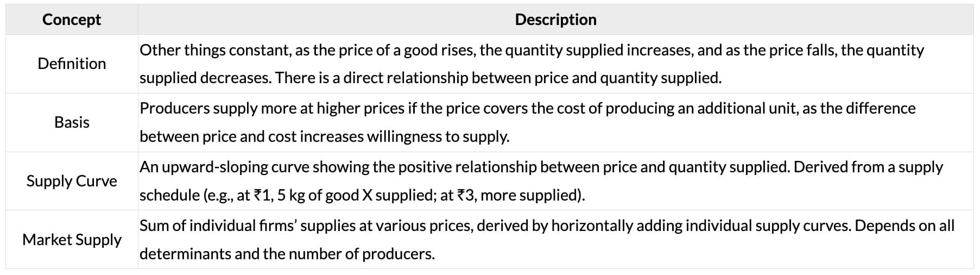Click the Market Supply row label
The height and width of the screenshot is (275, 980).
[x=72, y=240]
